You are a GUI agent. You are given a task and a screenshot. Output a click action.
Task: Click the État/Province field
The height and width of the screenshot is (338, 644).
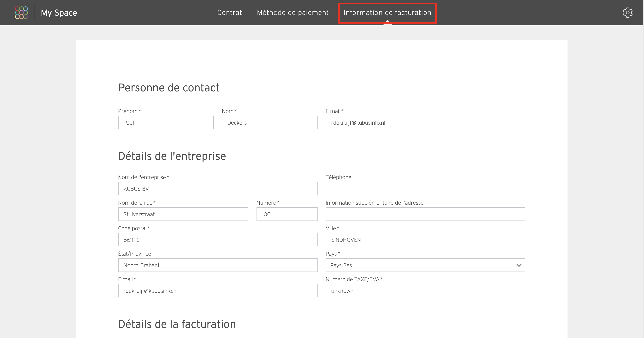218,265
